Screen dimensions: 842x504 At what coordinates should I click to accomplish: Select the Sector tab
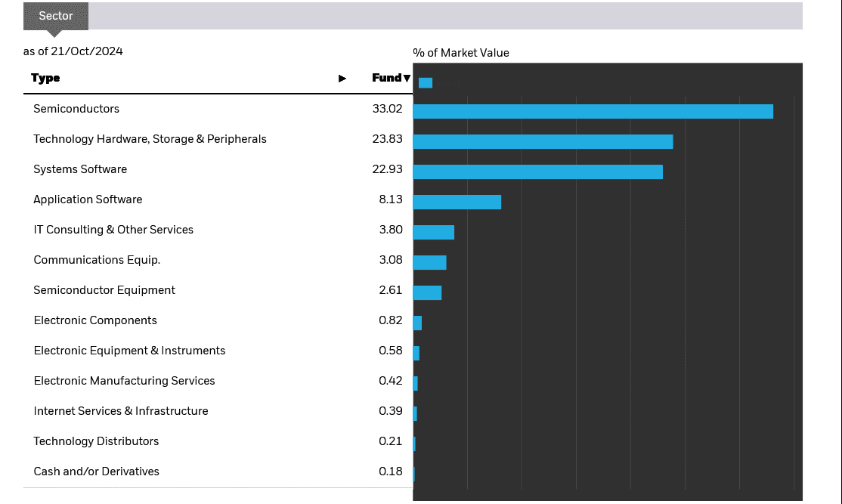tap(56, 16)
